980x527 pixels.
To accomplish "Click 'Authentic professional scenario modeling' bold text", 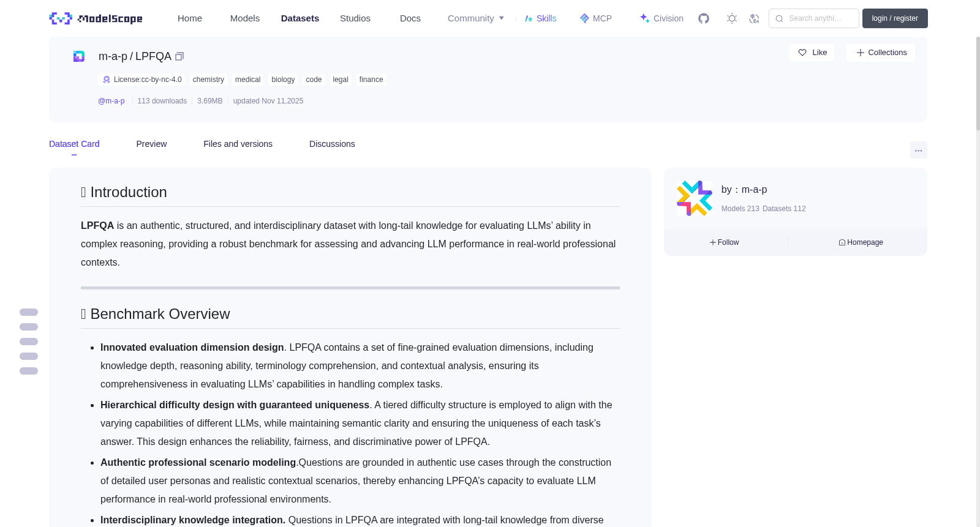I will coord(198,463).
